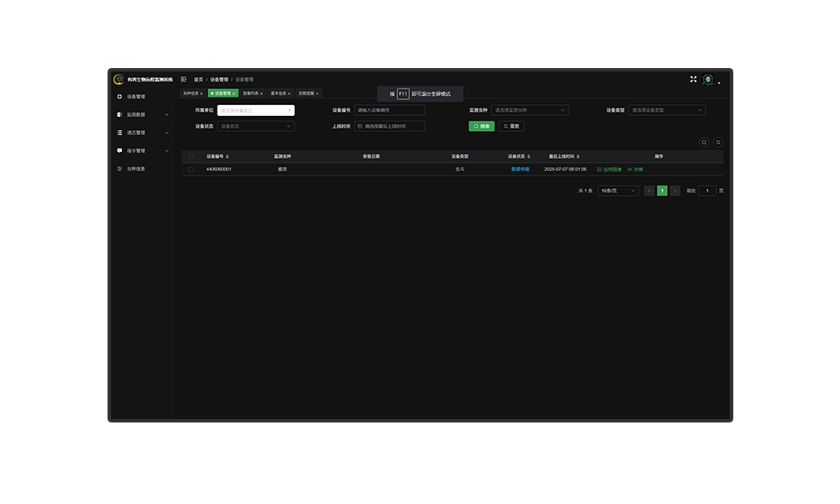Viewport: 840px width, 504px height.
Task: Exit fullscreen using the top-right fullscreen icon
Action: coord(693,79)
